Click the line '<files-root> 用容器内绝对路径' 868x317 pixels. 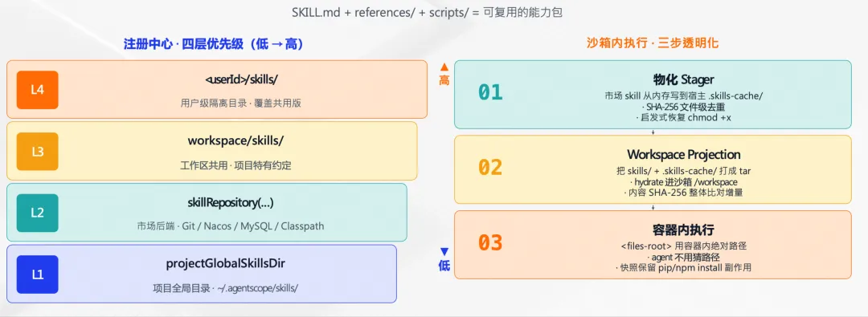click(684, 246)
